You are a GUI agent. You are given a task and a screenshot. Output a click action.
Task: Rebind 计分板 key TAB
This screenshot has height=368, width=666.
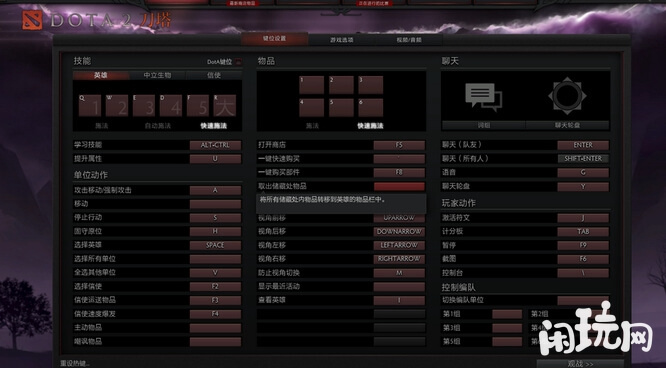[x=583, y=232]
